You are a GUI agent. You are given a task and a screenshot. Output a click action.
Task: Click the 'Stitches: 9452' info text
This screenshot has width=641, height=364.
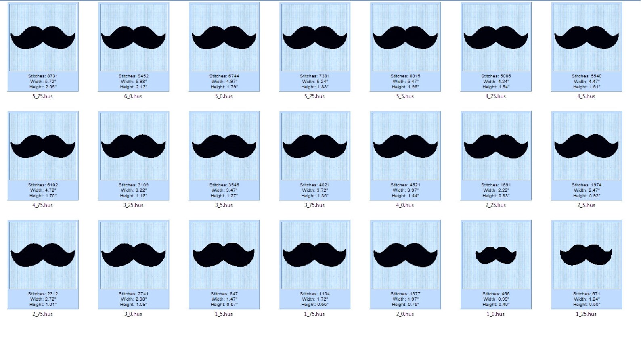click(134, 76)
